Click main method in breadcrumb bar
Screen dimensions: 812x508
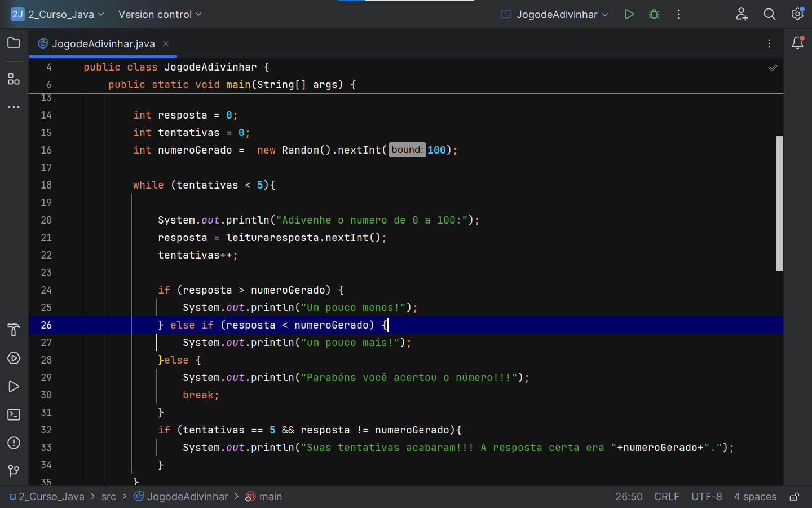click(x=264, y=497)
